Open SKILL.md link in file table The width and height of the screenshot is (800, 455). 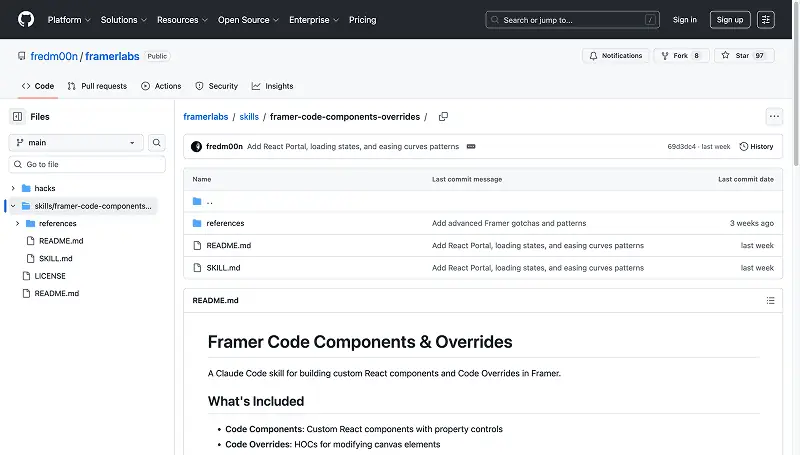coord(223,268)
